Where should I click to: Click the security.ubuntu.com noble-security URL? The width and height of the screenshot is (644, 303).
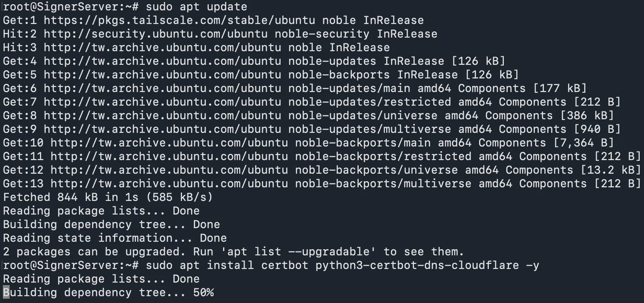pos(156,34)
